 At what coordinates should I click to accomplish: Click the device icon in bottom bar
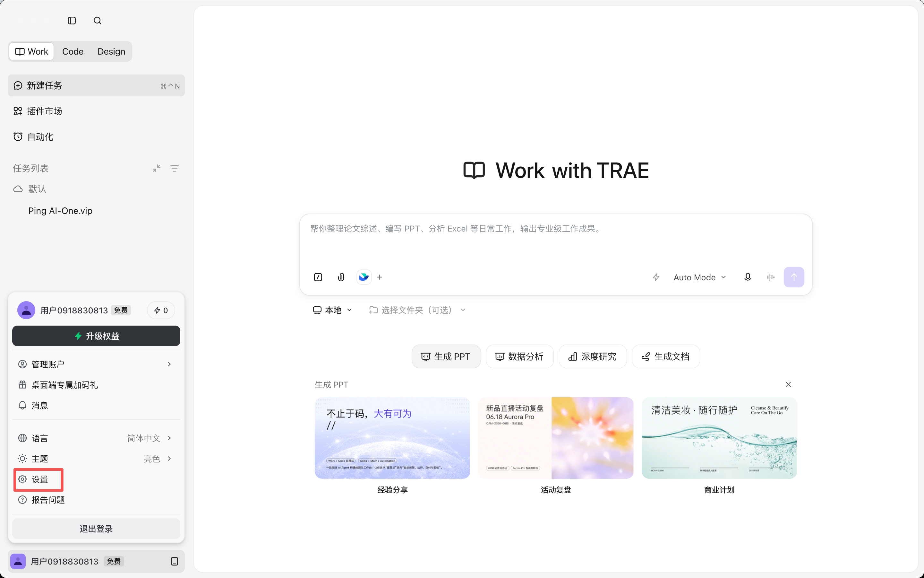(x=175, y=561)
